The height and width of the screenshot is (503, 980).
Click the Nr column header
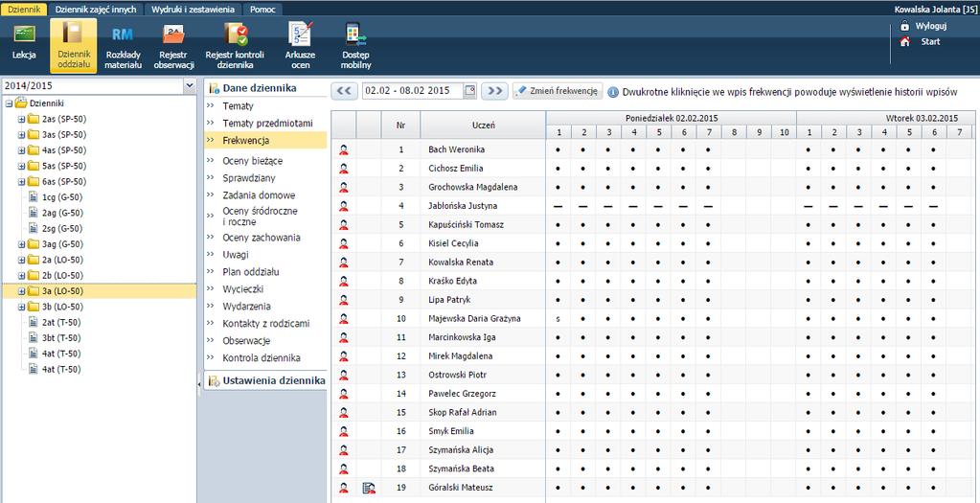400,125
